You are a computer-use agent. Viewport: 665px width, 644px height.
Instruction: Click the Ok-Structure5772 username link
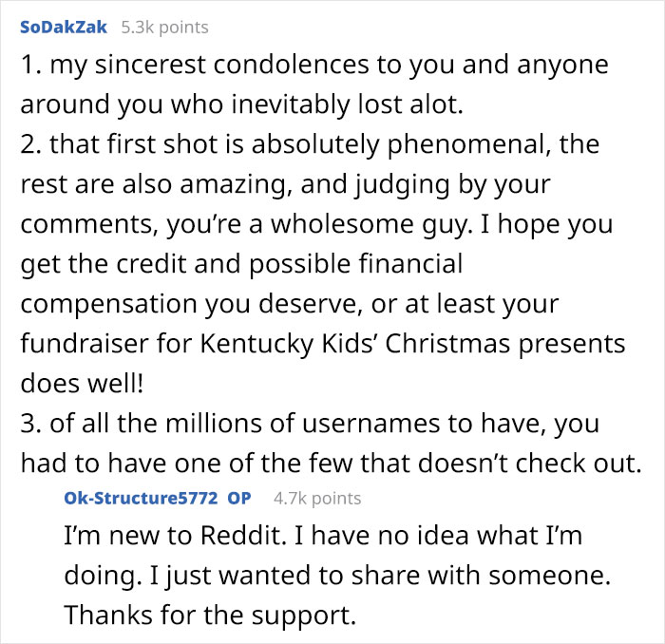pyautogui.click(x=141, y=498)
